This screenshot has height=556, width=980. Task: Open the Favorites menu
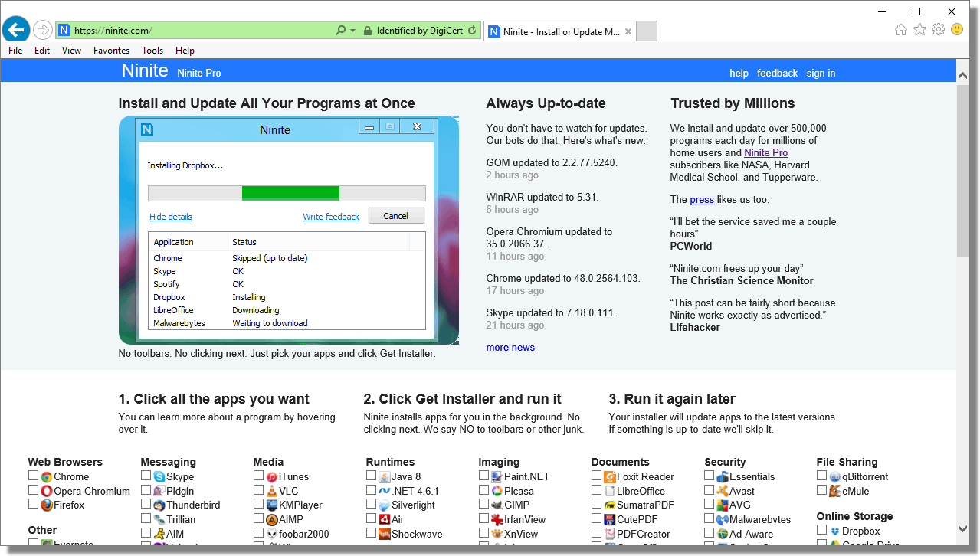111,51
